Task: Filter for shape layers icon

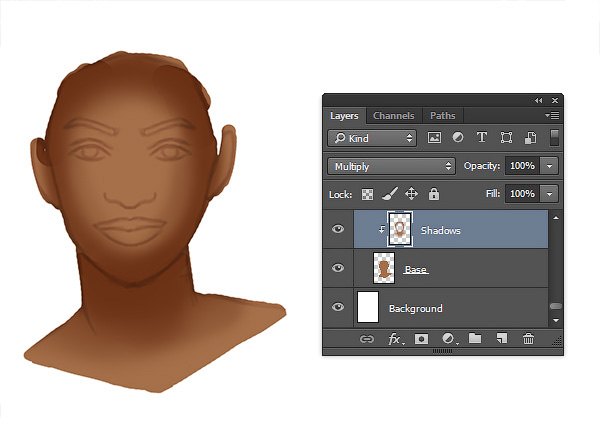Action: 506,137
